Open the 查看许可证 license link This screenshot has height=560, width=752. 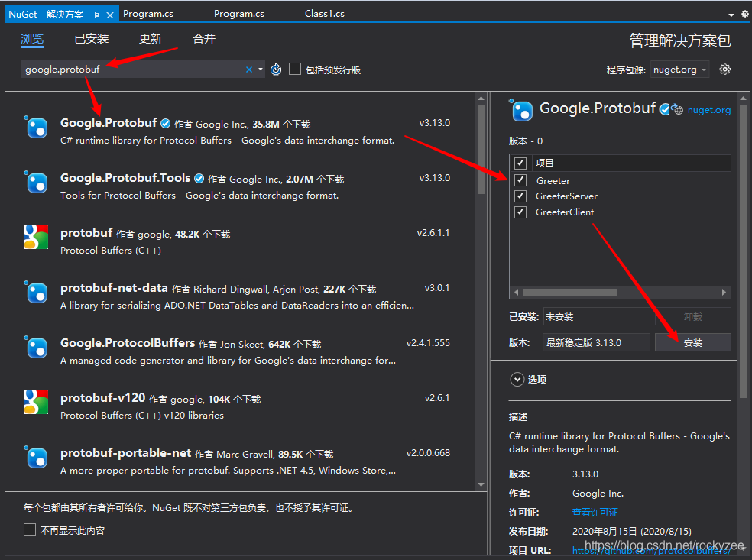595,512
